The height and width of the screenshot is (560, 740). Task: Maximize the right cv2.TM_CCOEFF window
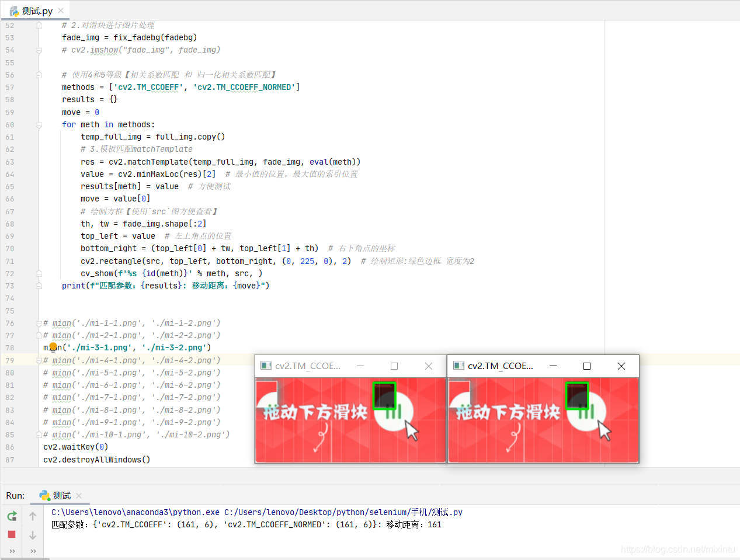tap(587, 366)
